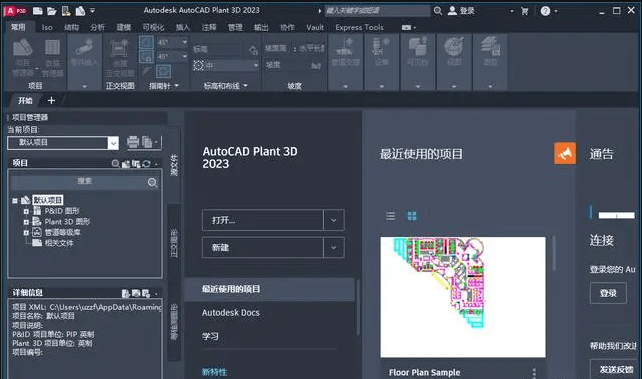The width and height of the screenshot is (642, 379).
Task: Switch recent projects to grid view icon
Action: [x=412, y=216]
